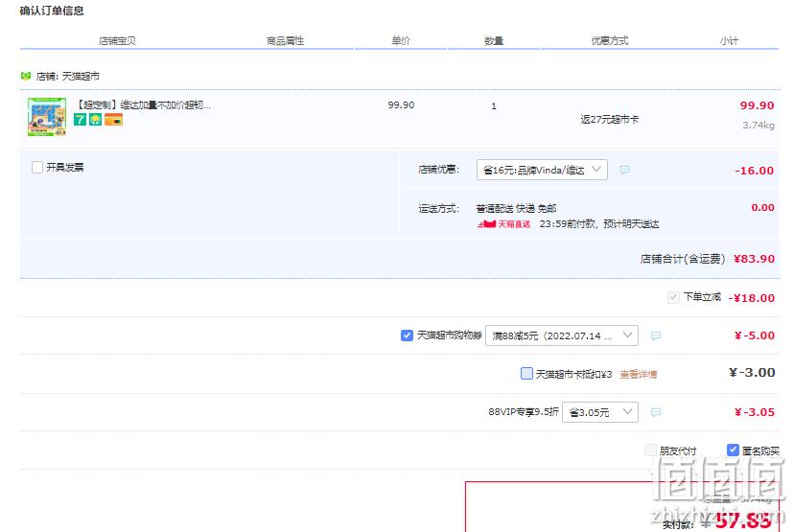Image resolution: width=794 pixels, height=532 pixels.
Task: Click the 返27元超市卡 promotion text
Action: click(610, 120)
